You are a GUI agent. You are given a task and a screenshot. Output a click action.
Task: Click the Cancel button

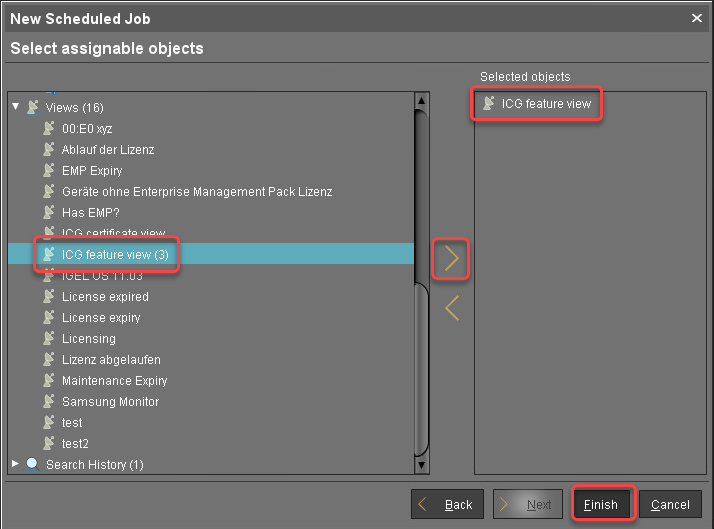670,504
